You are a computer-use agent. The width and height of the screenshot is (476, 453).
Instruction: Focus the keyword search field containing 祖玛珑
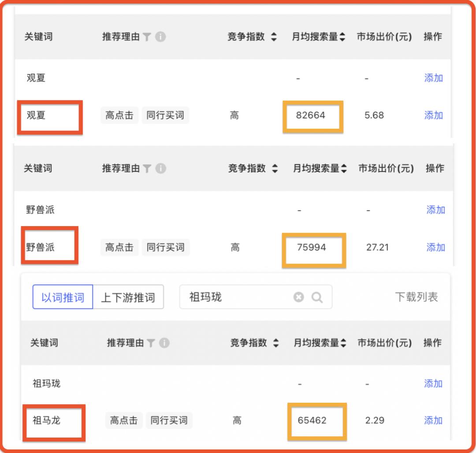point(238,297)
